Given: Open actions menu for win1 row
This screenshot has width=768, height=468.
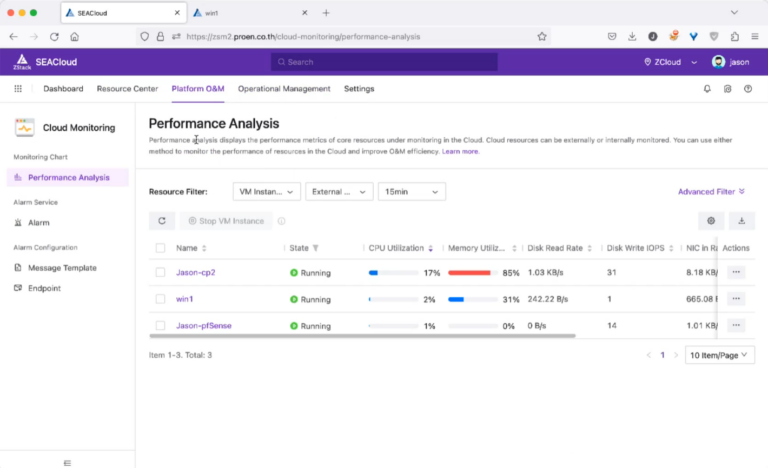Looking at the screenshot, I should pos(736,298).
